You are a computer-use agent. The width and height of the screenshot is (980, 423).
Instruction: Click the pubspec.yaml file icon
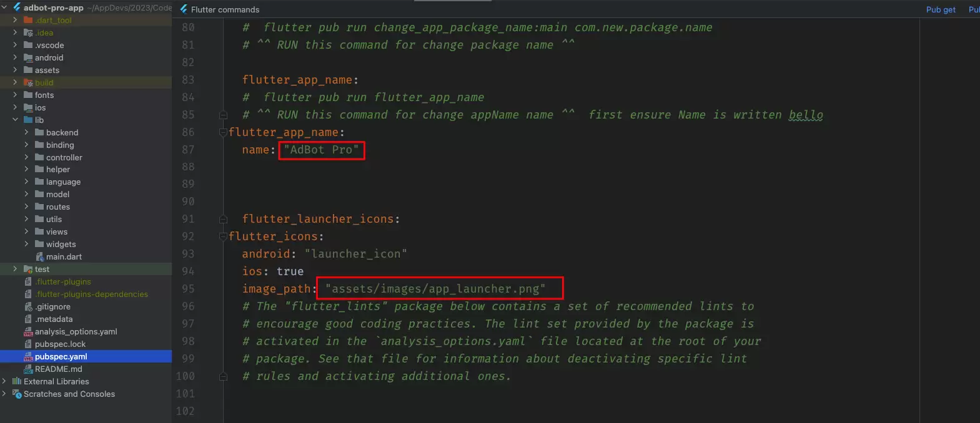click(x=28, y=357)
